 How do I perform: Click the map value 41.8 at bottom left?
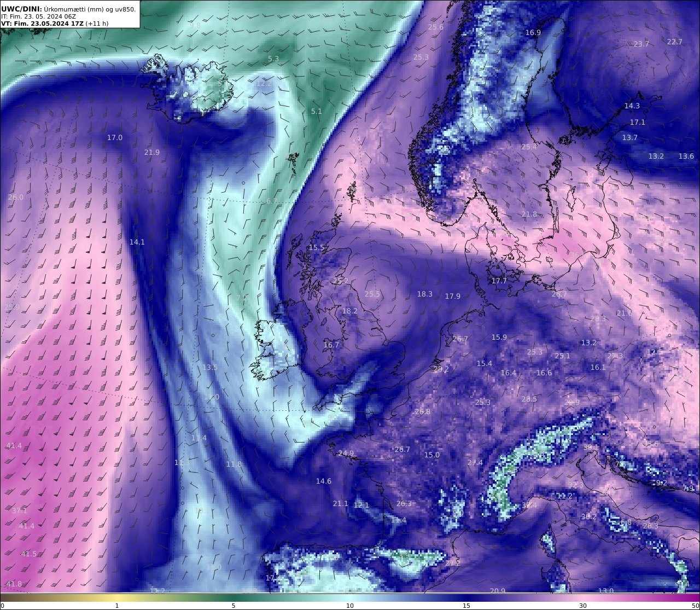[x=14, y=584]
